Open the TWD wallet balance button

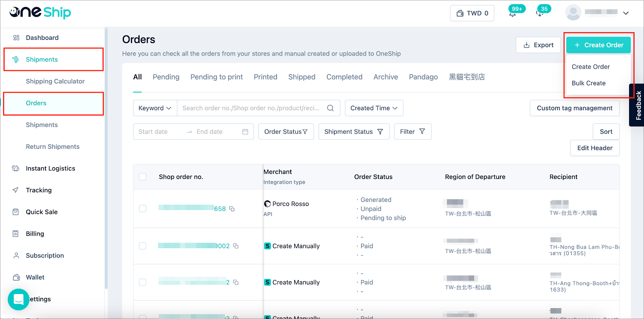pyautogui.click(x=472, y=13)
